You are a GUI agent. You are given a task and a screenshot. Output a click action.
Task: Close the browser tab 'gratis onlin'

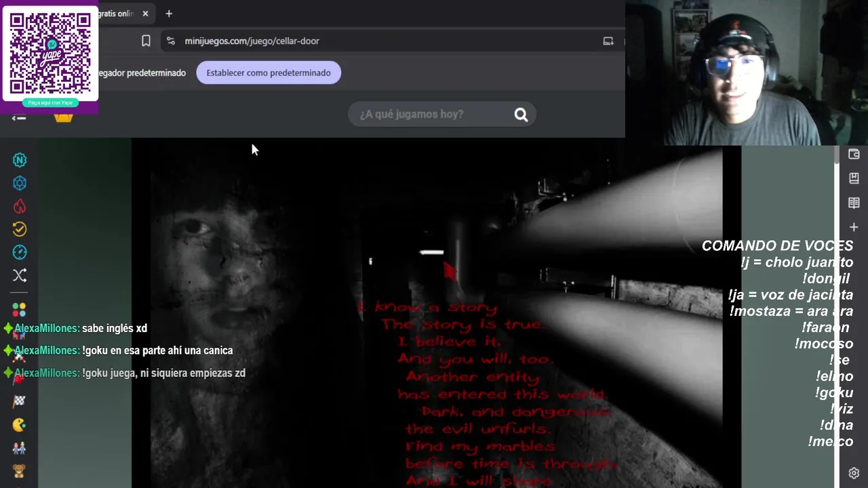point(145,14)
